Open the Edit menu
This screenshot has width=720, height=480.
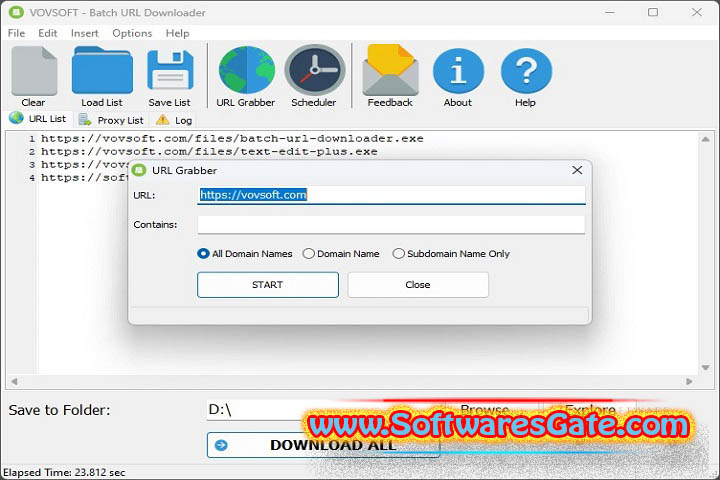pos(48,33)
